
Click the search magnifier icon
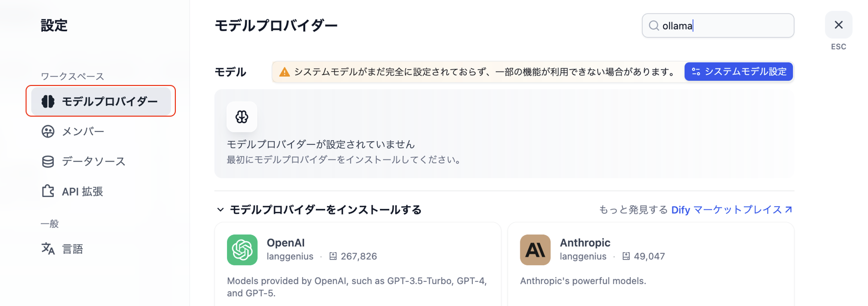click(654, 26)
